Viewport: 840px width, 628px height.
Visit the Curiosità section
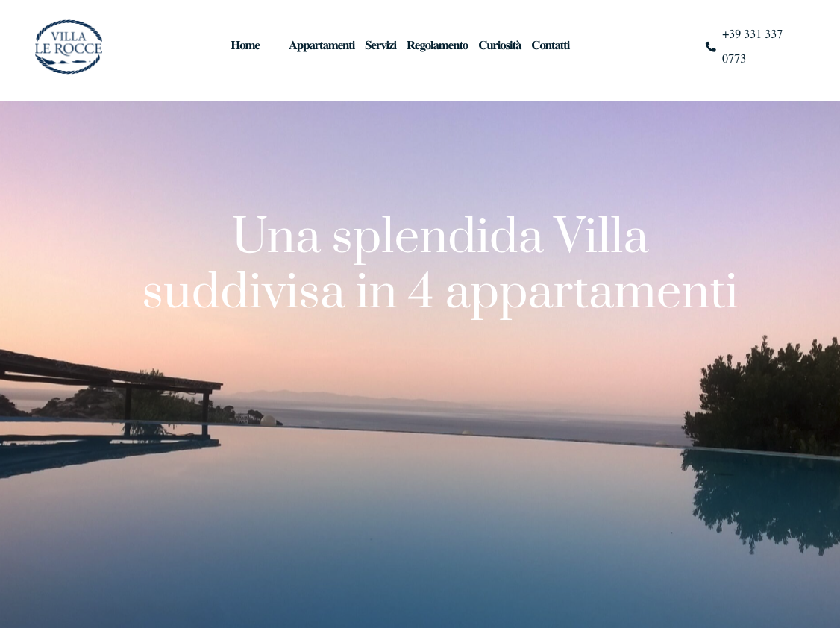[499, 45]
